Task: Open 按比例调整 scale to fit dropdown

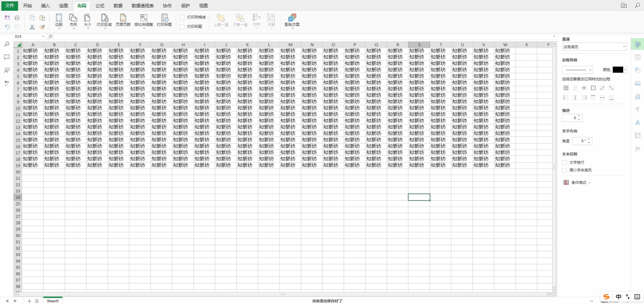Action: 144,21
